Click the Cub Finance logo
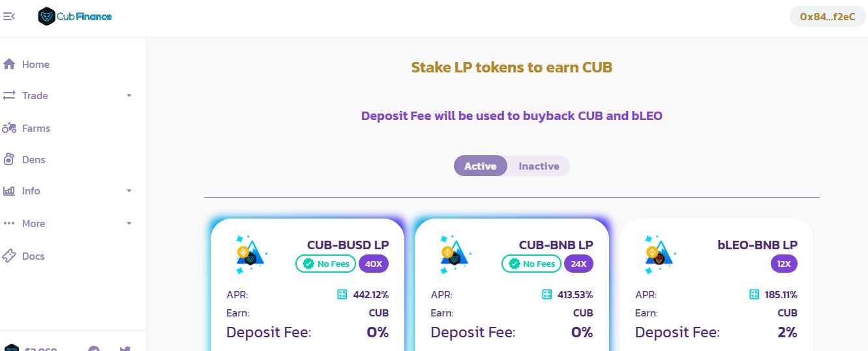 (x=75, y=16)
